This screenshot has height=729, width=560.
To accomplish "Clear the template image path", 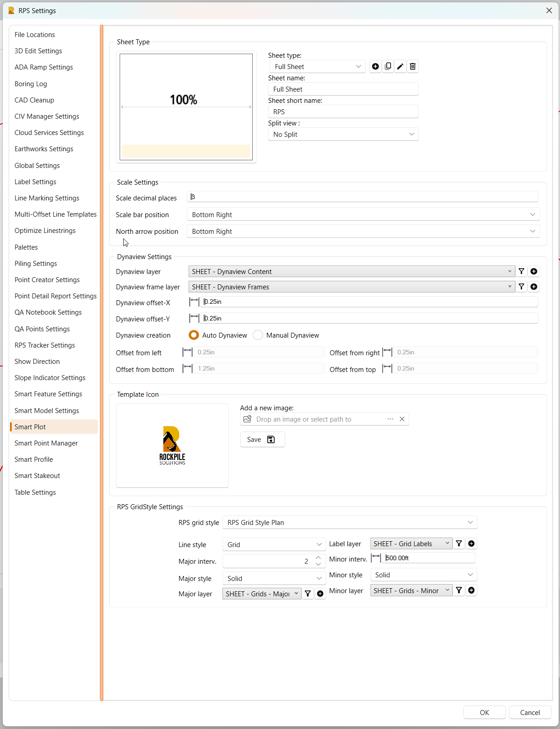I will click(x=402, y=419).
